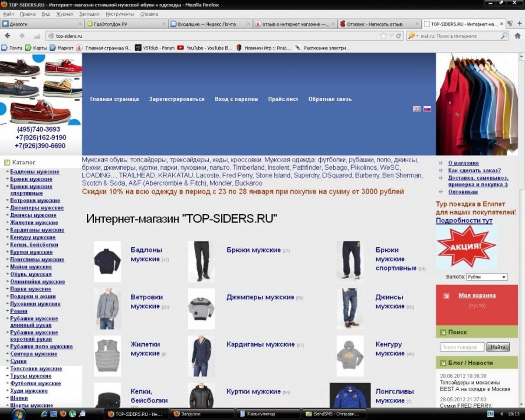Click the Обратная связь header link
Image resolution: width=525 pixels, height=420 pixels.
[330, 99]
